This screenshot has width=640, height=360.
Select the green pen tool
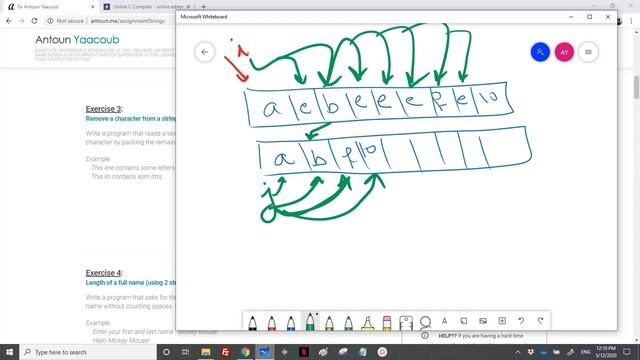pos(310,321)
